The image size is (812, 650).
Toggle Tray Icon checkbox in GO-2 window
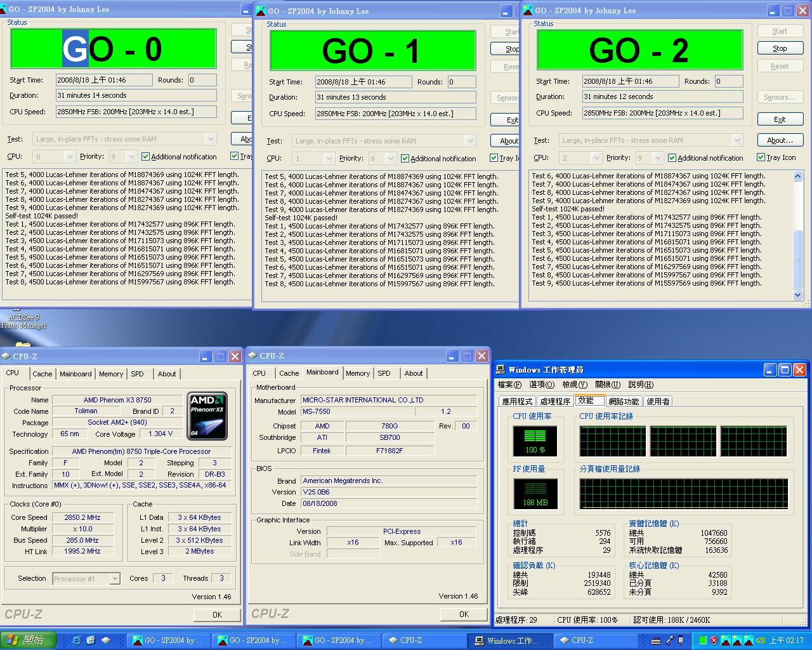[776, 157]
